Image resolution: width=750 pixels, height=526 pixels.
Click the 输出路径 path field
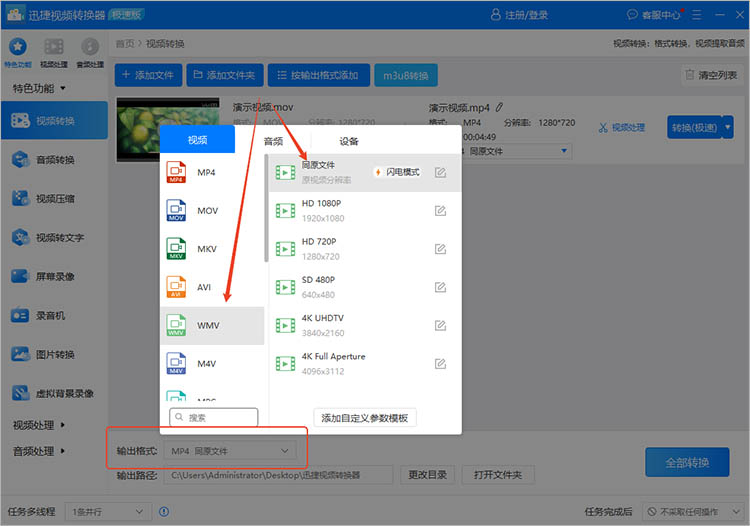click(x=278, y=475)
